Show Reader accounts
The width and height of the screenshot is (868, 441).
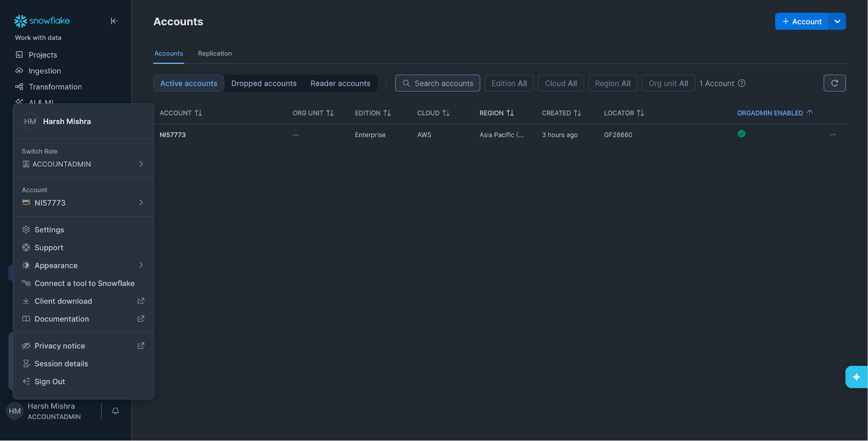coord(340,83)
